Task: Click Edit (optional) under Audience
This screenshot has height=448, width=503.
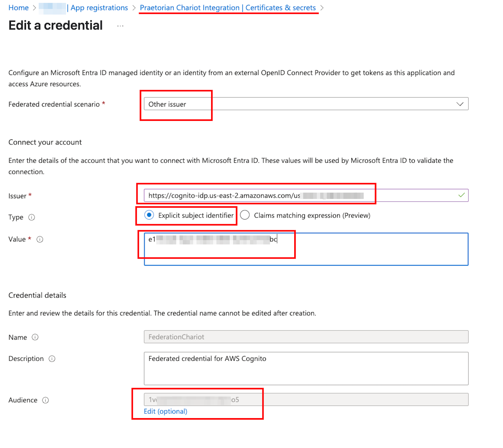Action: click(166, 411)
